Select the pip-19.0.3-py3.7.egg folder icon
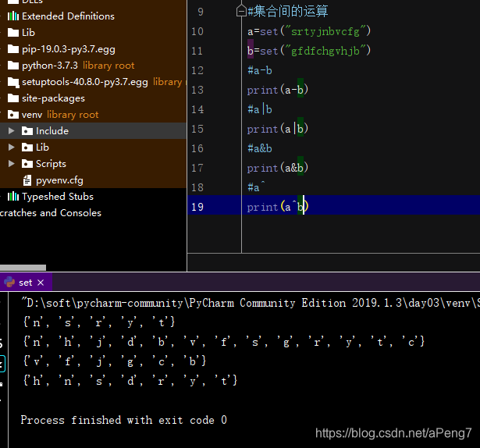This screenshot has height=448, width=480. pos(13,49)
